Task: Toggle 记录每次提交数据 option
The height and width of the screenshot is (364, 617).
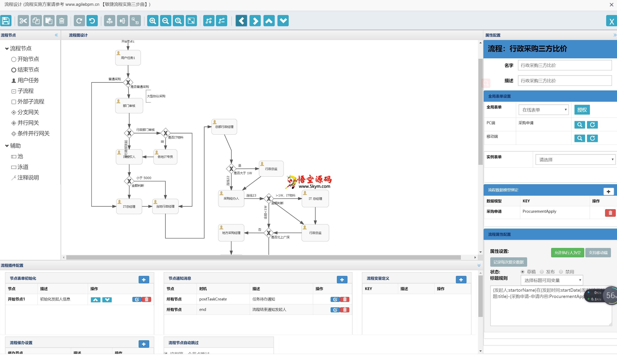Action: click(508, 262)
